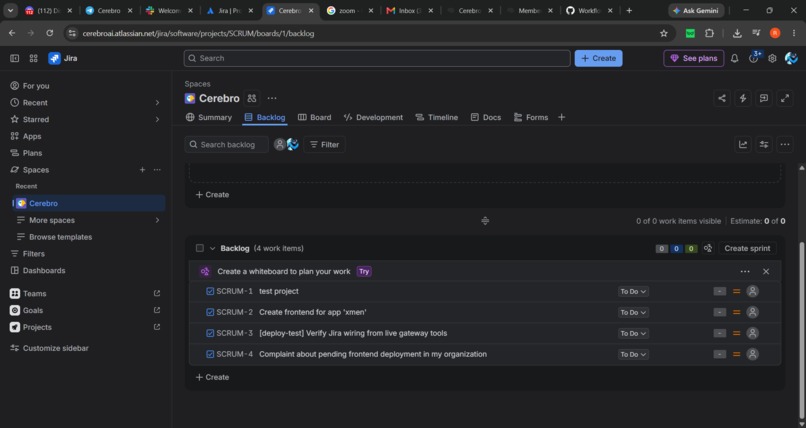Focus the top Jira Search field
Screen dimensions: 806x428
[x=377, y=58]
